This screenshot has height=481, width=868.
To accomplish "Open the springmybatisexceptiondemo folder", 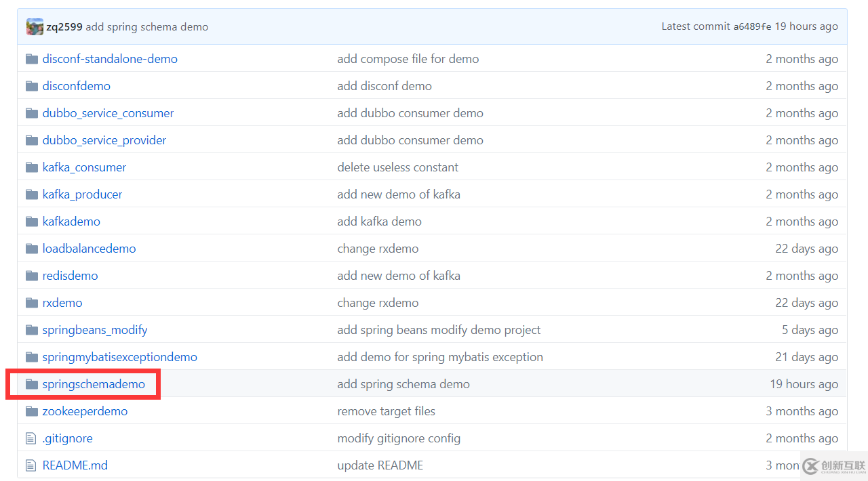I will [120, 357].
